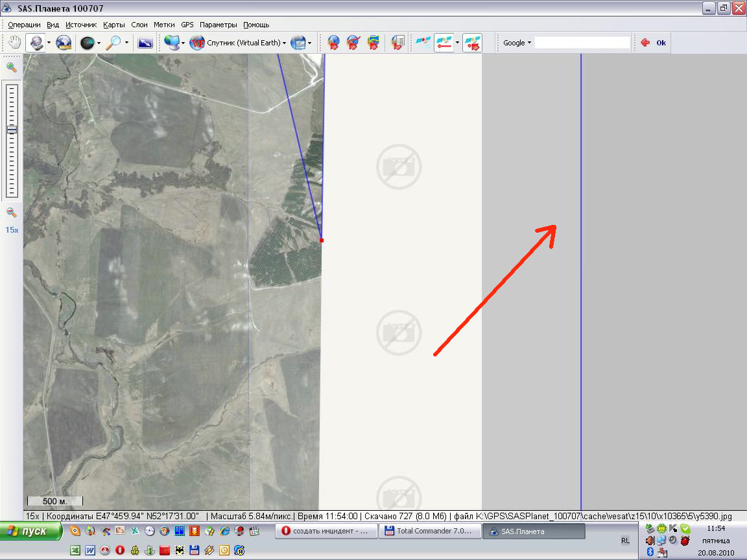Click the search text field next to Google
The width and height of the screenshot is (747, 560).
[x=582, y=43]
